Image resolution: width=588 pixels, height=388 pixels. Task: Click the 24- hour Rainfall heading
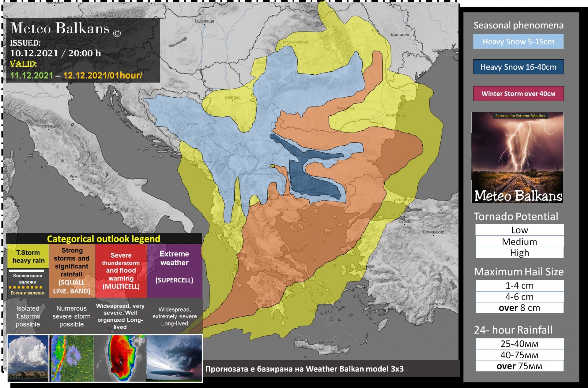coord(513,330)
